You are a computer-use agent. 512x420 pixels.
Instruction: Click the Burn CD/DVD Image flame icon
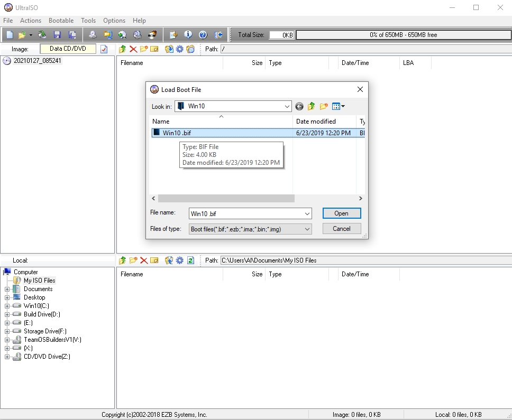point(152,34)
